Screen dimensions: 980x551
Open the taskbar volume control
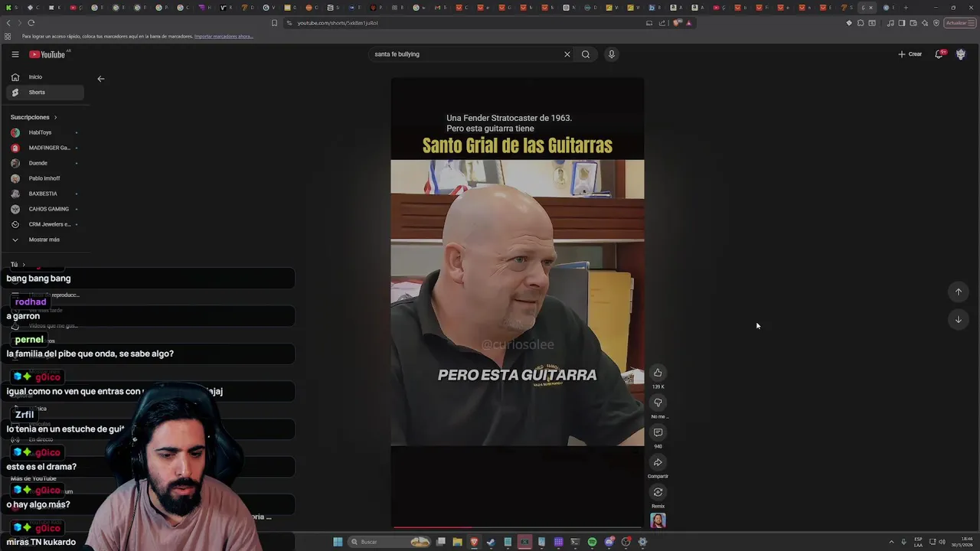pos(942,542)
